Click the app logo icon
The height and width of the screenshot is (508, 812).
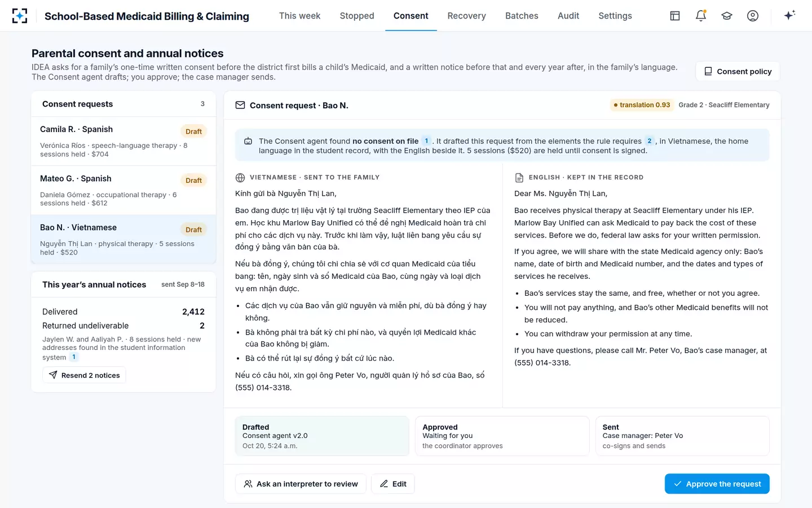(x=20, y=16)
